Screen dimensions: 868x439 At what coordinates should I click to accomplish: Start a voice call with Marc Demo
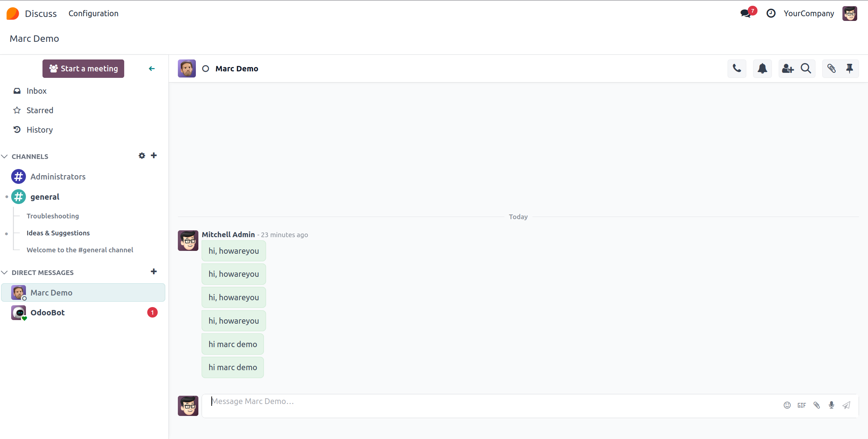737,68
